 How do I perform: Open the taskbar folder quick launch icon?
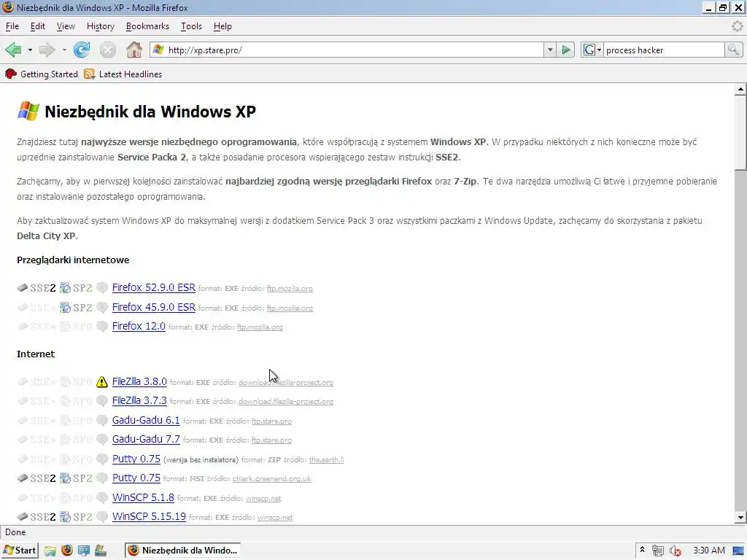(x=50, y=551)
